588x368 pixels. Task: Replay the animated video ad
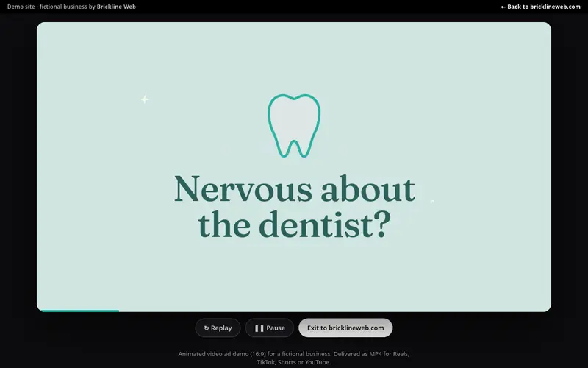218,328
